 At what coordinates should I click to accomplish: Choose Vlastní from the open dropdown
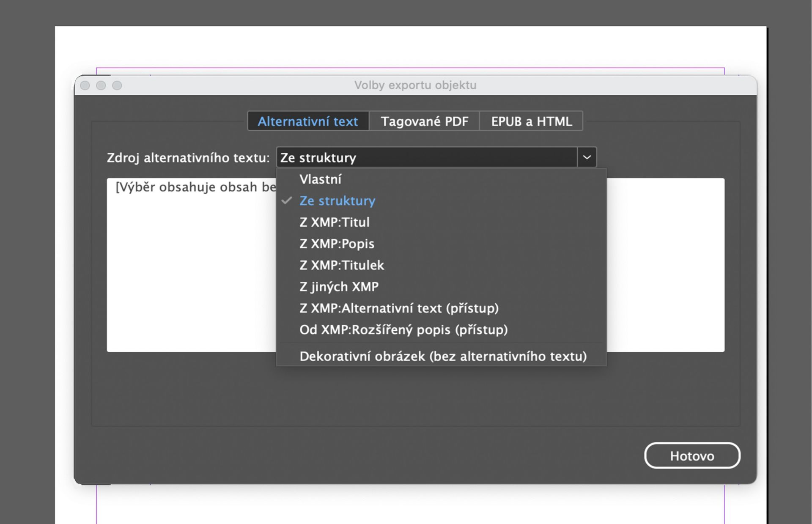pos(320,179)
